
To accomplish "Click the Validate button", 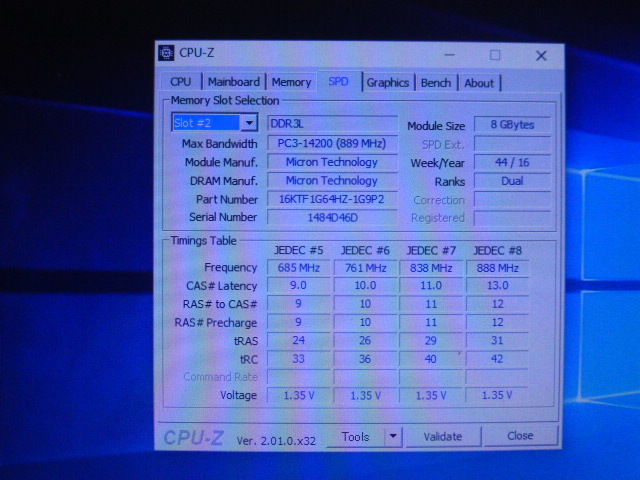I will coord(442,437).
